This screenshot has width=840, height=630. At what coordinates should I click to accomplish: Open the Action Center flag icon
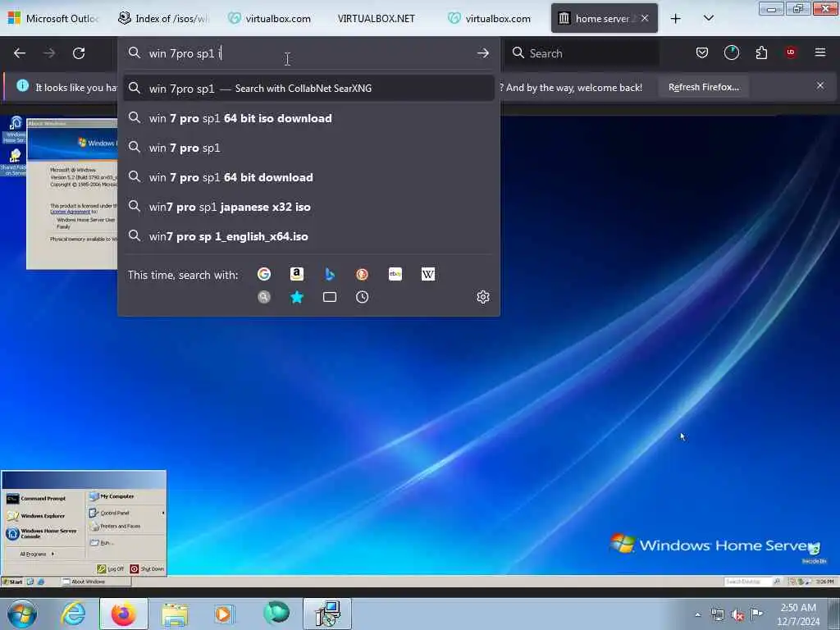pyautogui.click(x=756, y=614)
